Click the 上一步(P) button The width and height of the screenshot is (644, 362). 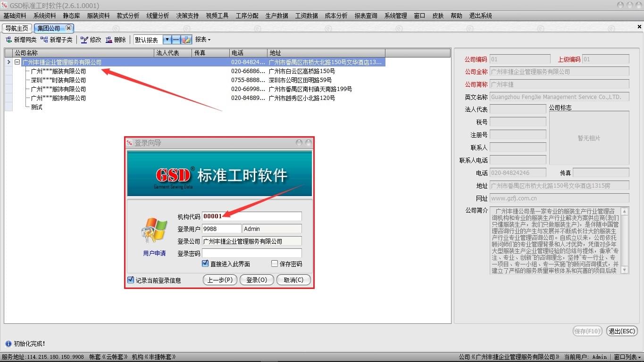220,280
